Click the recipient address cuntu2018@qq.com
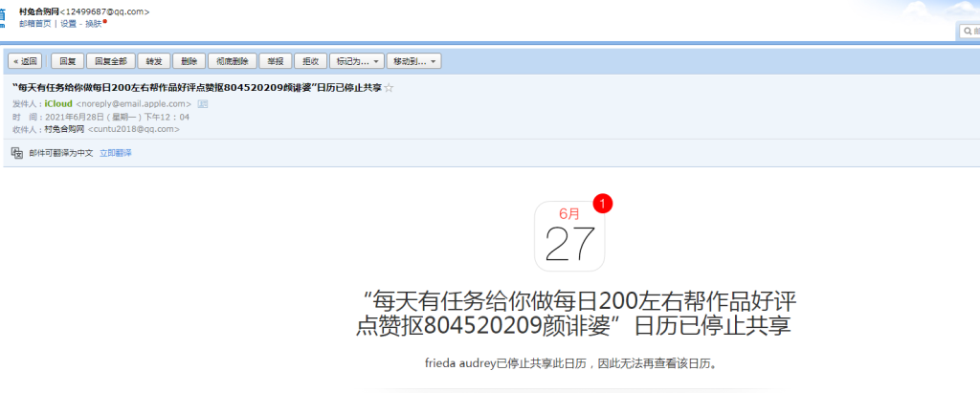 point(134,129)
